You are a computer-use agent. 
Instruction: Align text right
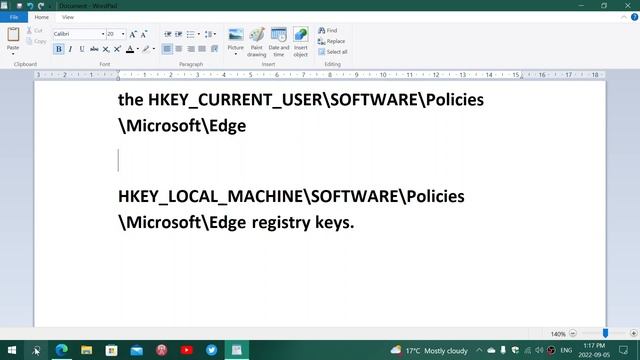point(191,49)
